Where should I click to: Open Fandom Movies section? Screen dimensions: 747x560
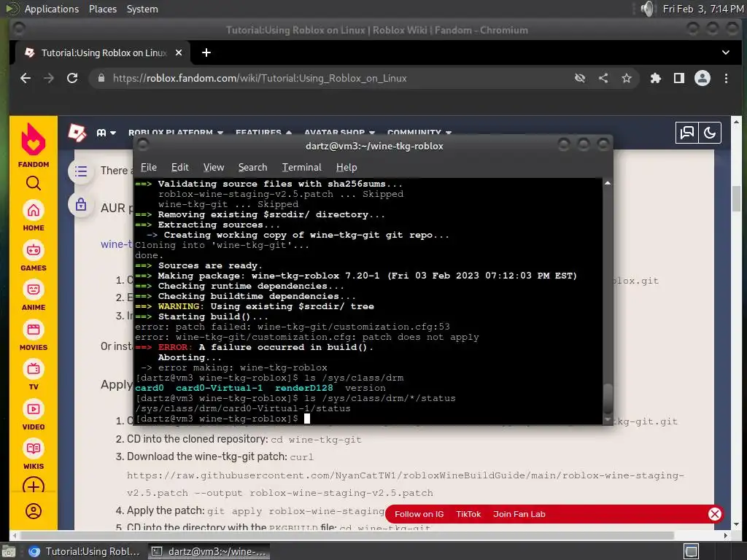click(x=34, y=335)
